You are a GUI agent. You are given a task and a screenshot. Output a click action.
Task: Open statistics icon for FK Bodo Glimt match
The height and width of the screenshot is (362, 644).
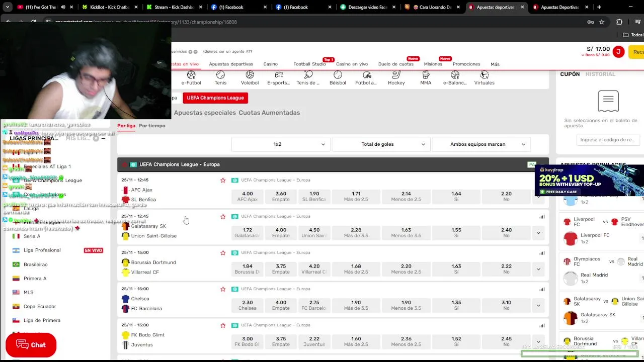[542, 325]
